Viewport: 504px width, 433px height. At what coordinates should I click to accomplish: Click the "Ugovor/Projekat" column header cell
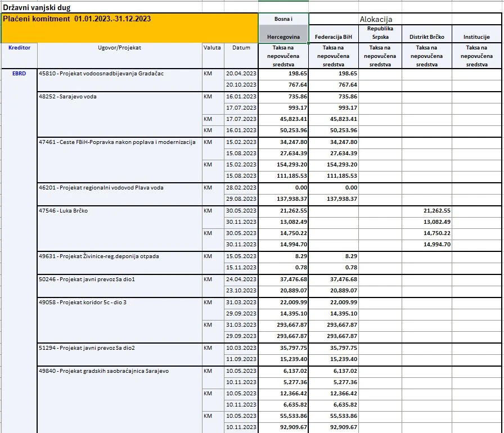tap(119, 48)
